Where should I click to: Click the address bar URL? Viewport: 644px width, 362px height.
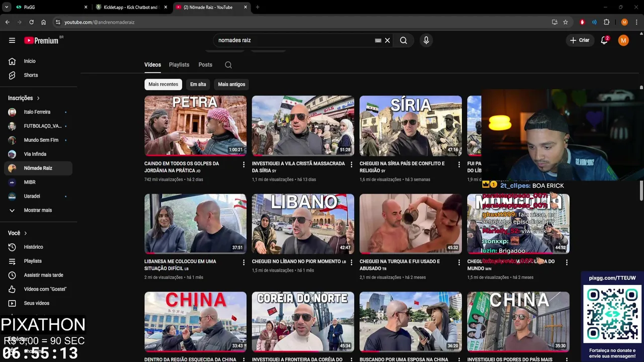100,22
